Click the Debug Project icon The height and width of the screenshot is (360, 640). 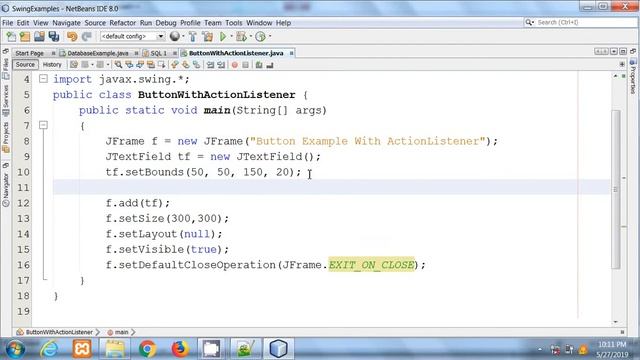tap(241, 36)
